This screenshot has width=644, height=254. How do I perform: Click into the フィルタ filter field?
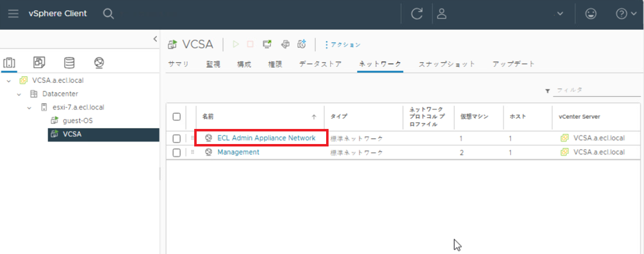pyautogui.click(x=597, y=91)
